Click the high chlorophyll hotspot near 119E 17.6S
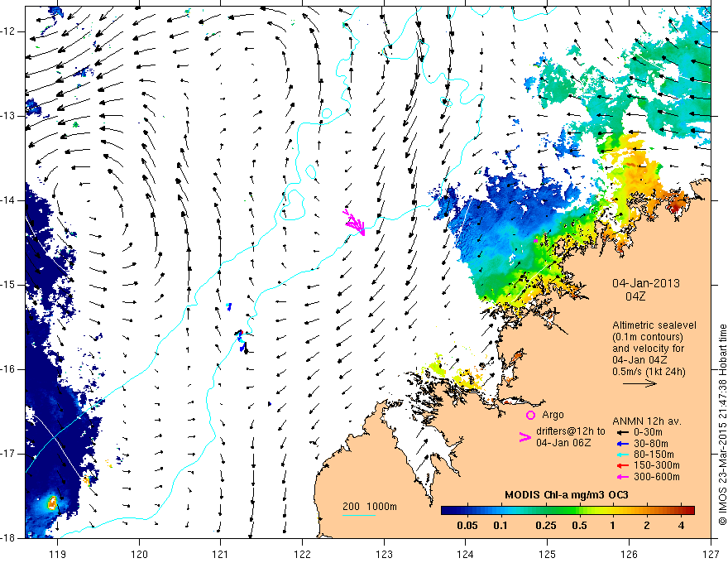Screen dimensions: 728x563 [52, 503]
